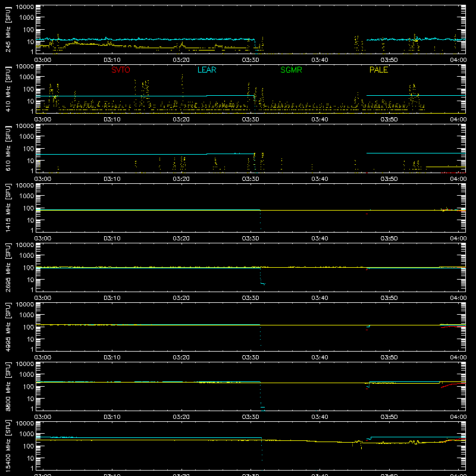Click the 100 y-tick of 15400 MHz panel
Image resolution: width=476 pixels, height=476 pixels.
coord(29,446)
